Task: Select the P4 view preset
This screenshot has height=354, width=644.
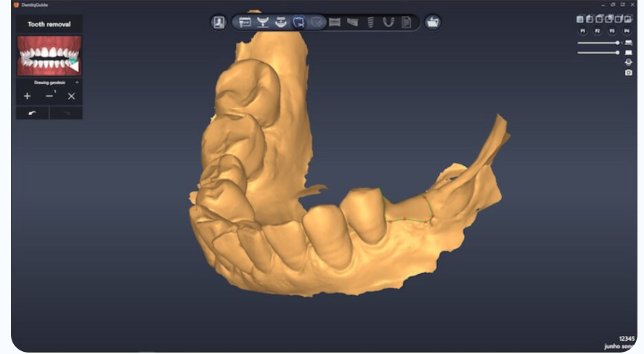Action: [x=627, y=31]
